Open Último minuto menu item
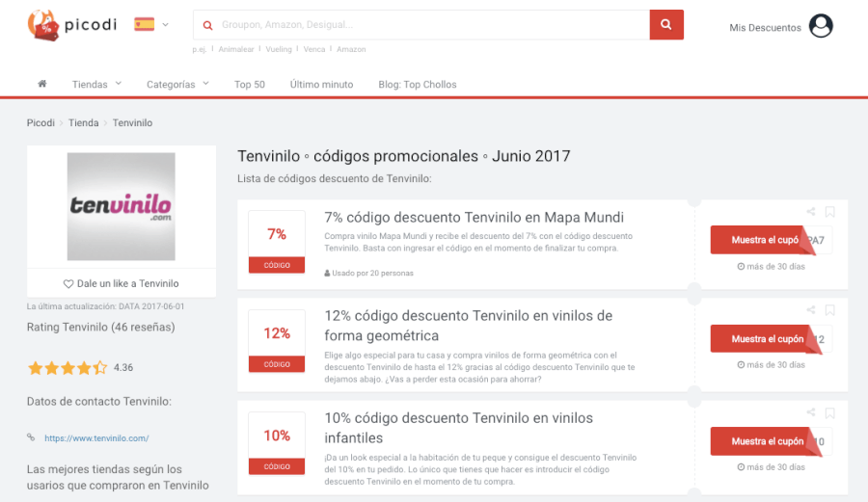Screen dimensions: 868x502 pos(321,84)
